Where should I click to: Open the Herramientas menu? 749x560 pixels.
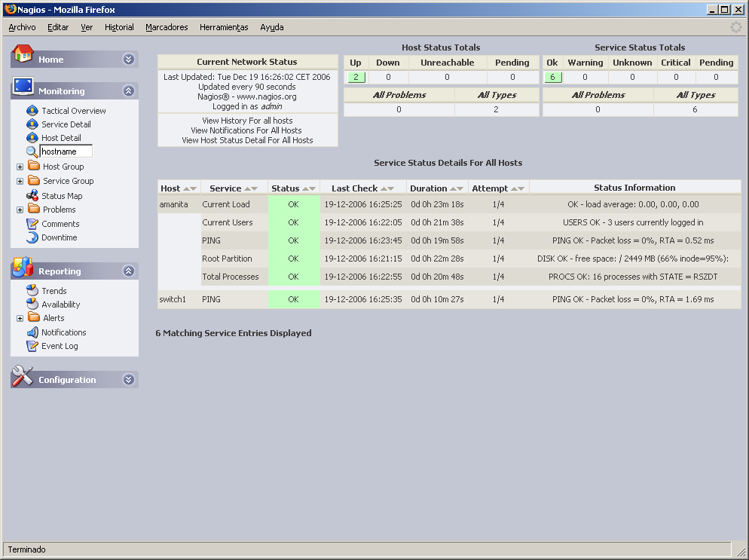pyautogui.click(x=224, y=27)
